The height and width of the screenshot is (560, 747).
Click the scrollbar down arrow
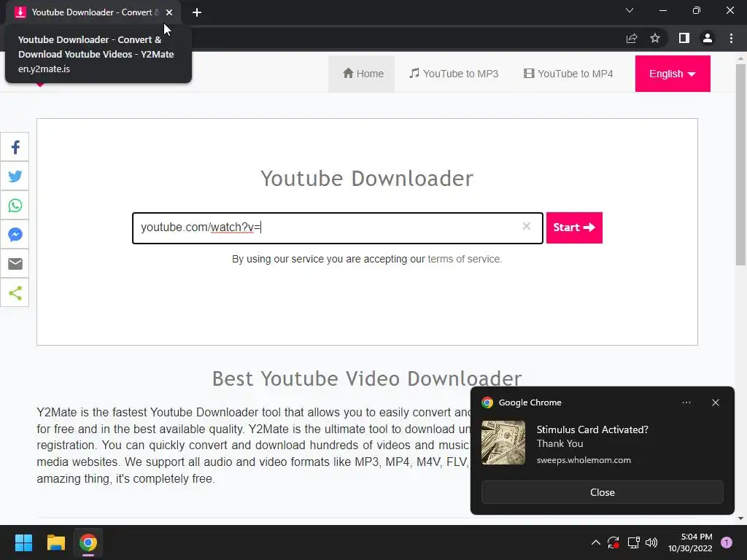point(740,518)
